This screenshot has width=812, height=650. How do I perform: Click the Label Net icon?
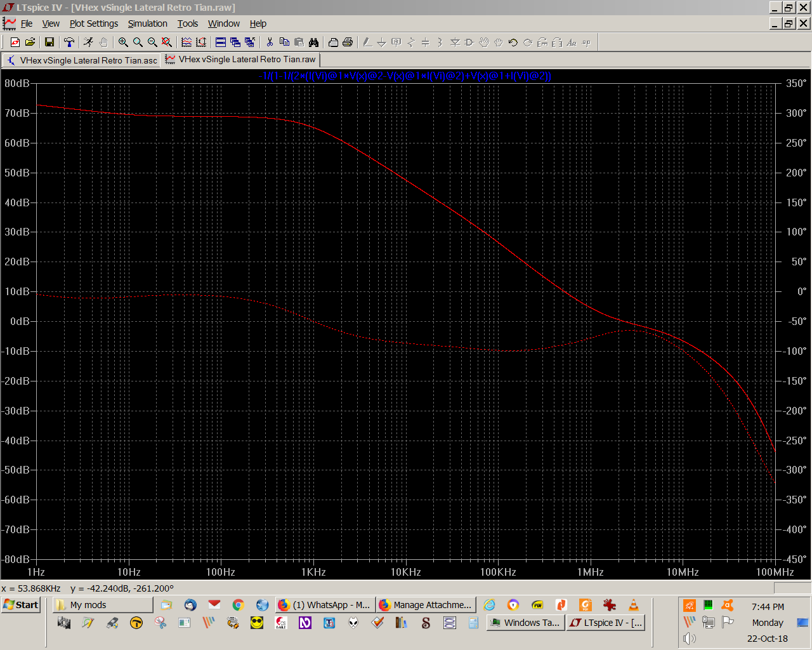396,43
